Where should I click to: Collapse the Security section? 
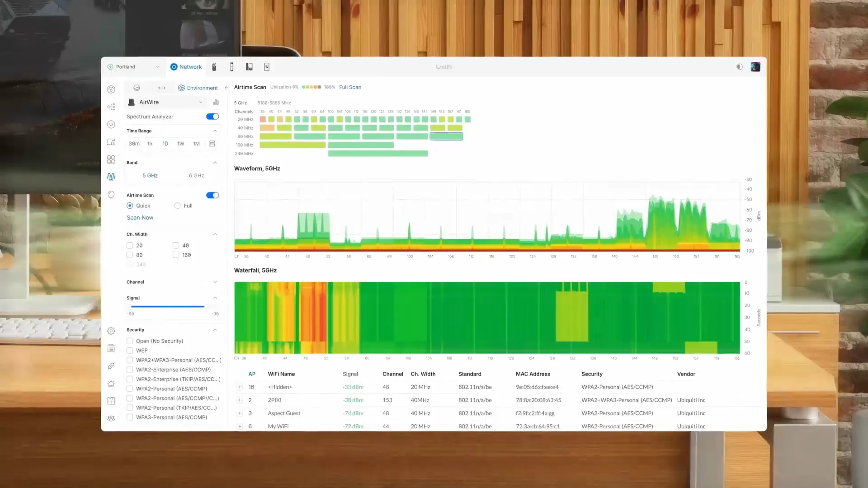(x=215, y=330)
